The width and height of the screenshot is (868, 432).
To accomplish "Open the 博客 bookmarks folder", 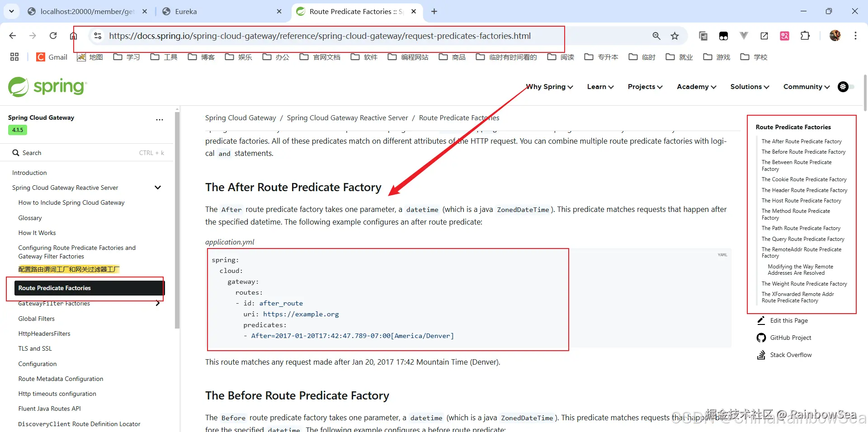I will 201,57.
